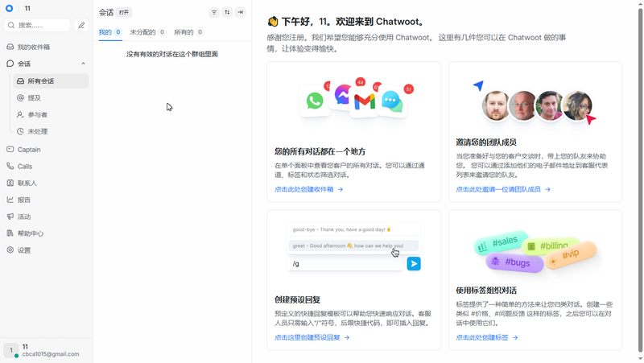Click the 提及 at-sign icon
Viewport: 644px width, 363px height.
coord(21,97)
